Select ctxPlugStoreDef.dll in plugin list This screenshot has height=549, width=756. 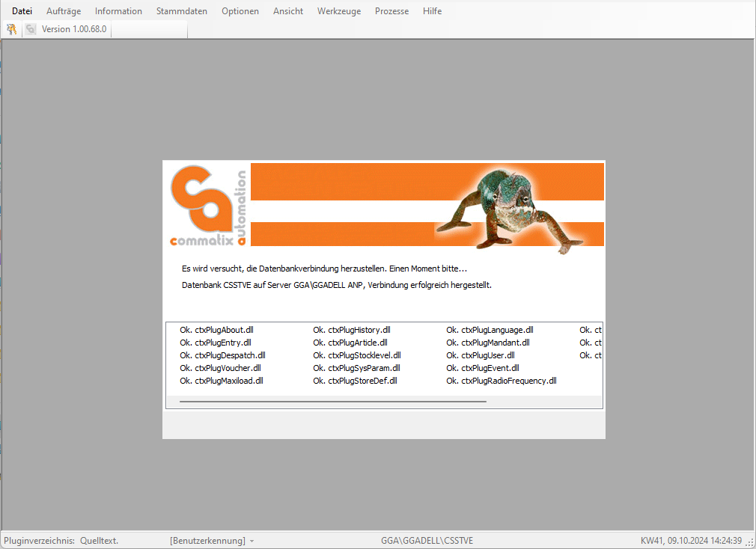click(356, 381)
